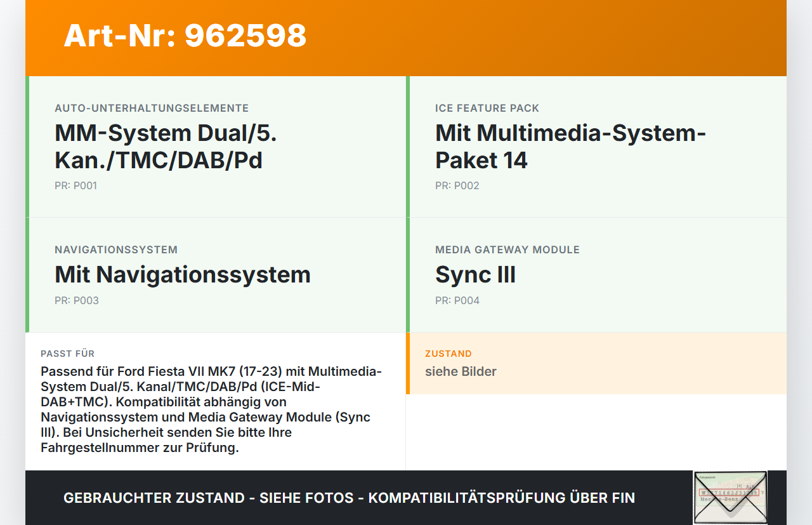812x525 pixels.
Task: Click the PR: P001 code
Action: [75, 186]
